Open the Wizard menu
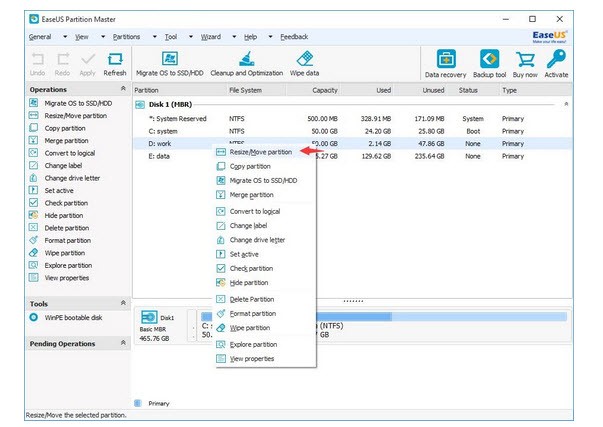The image size is (603, 427). coord(211,37)
